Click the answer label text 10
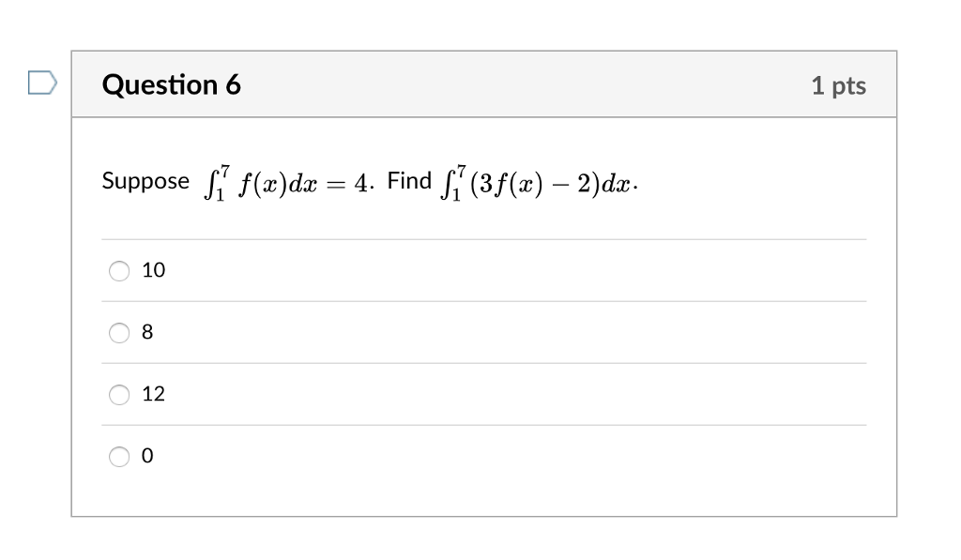 (155, 270)
